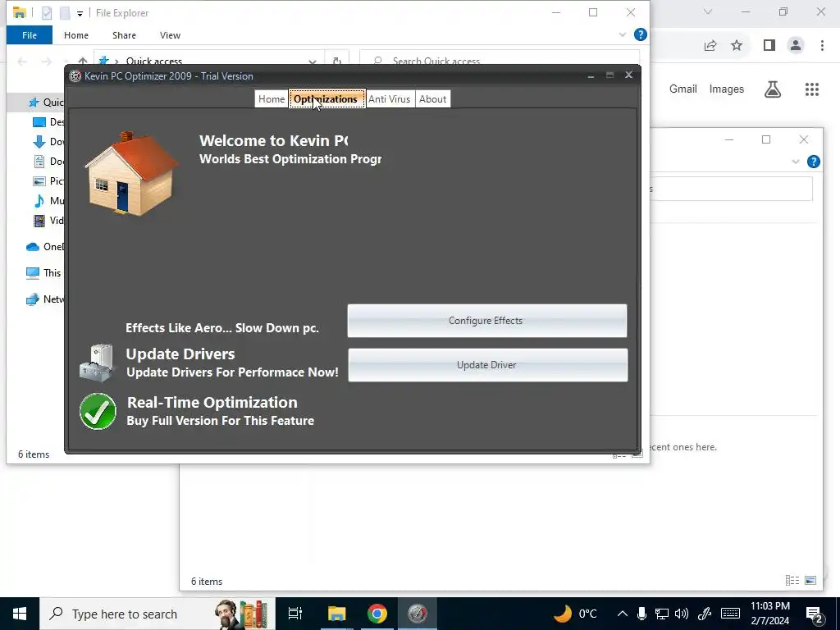840x630 pixels.
Task: Open the address bar history dropdown
Action: click(313, 61)
